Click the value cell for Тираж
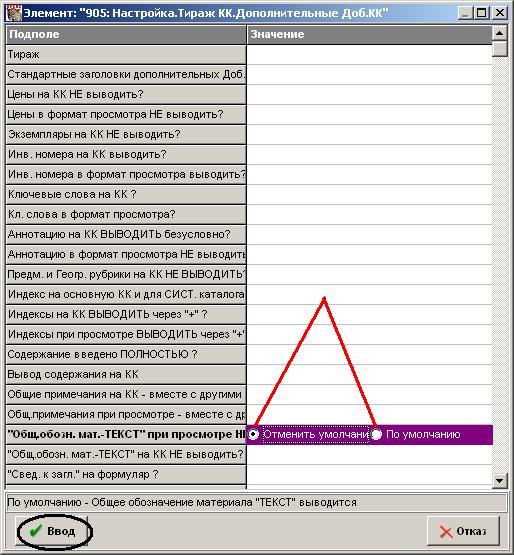The width and height of the screenshot is (514, 555). [369, 55]
